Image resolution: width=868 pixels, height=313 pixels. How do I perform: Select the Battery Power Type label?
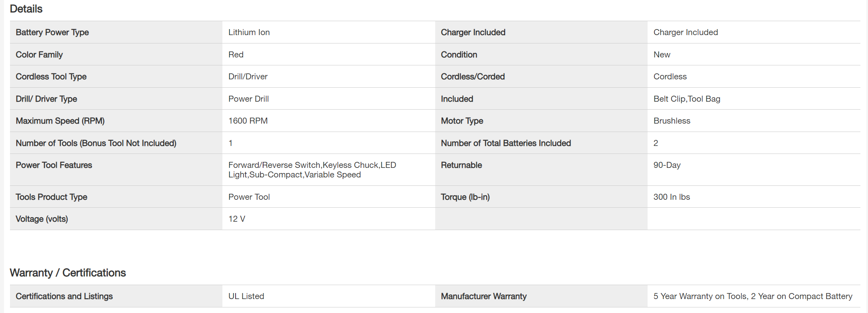click(52, 32)
